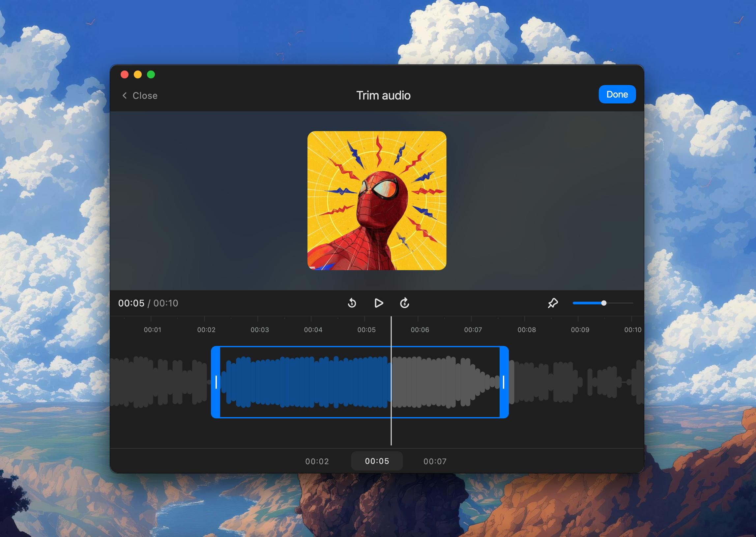This screenshot has height=537, width=756.
Task: Minimize the window with the yellow button
Action: click(137, 74)
